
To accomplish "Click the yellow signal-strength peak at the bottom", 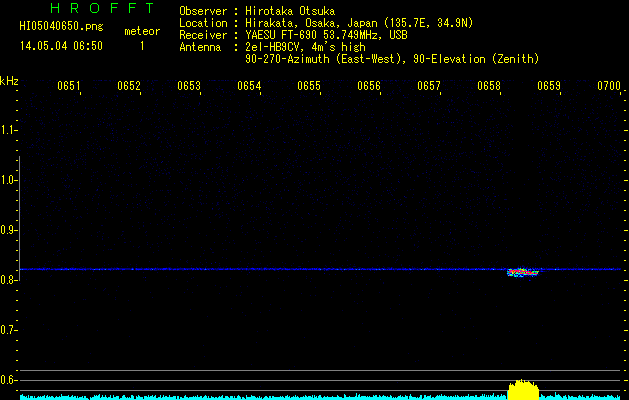I will click(523, 390).
